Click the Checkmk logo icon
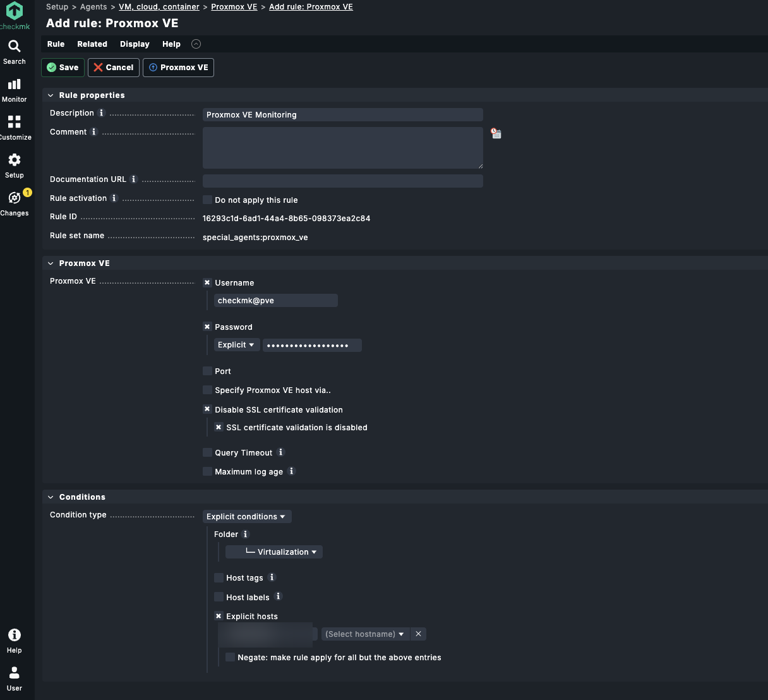Screen dimensions: 768x700 point(15,11)
